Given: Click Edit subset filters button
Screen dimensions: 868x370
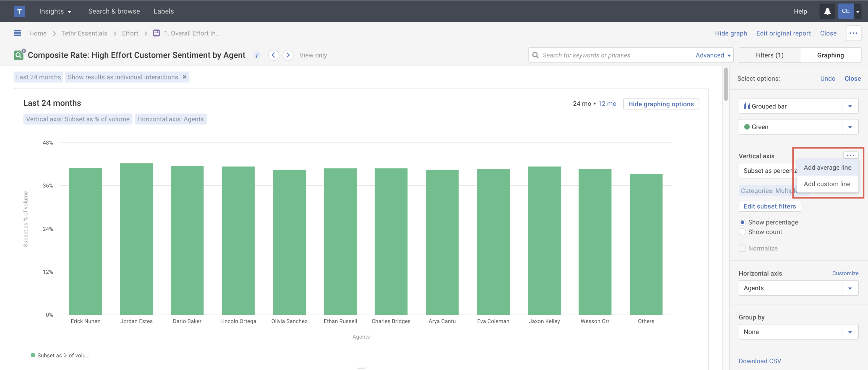Looking at the screenshot, I should tap(770, 206).
